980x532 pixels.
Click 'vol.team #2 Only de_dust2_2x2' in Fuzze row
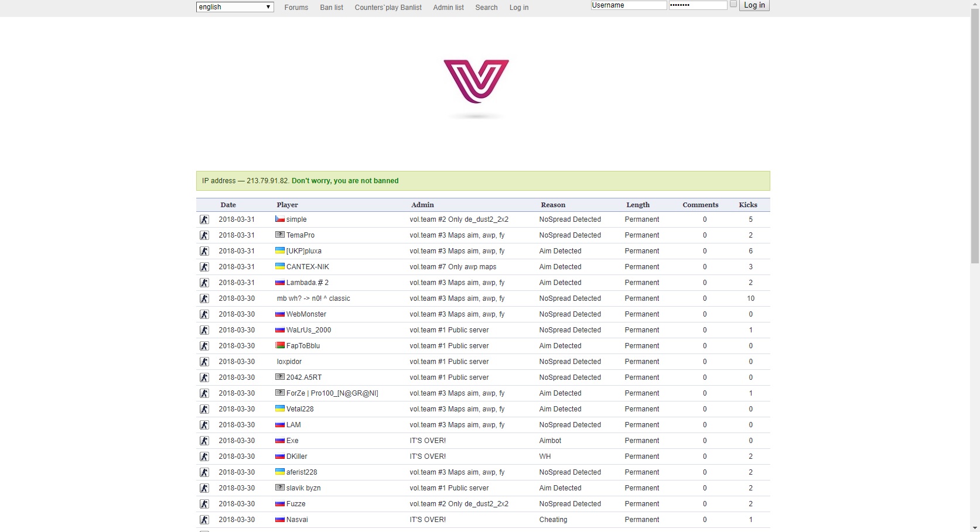(x=459, y=504)
